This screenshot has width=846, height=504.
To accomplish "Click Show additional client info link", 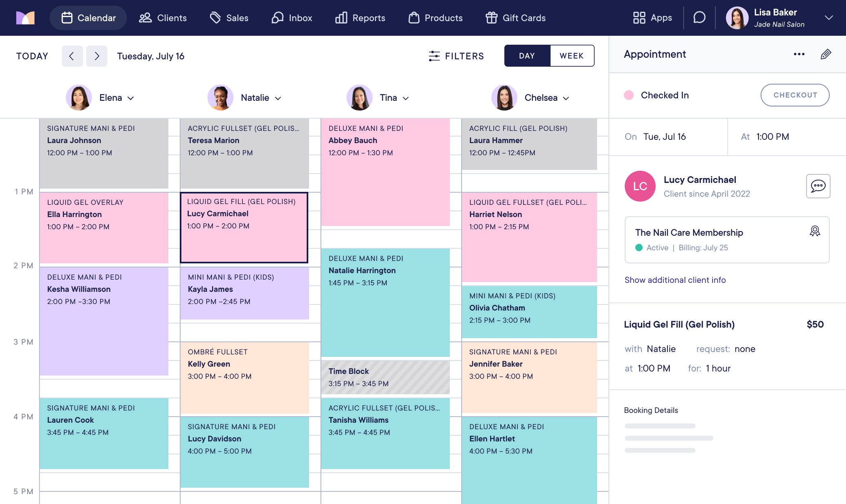I will point(675,280).
